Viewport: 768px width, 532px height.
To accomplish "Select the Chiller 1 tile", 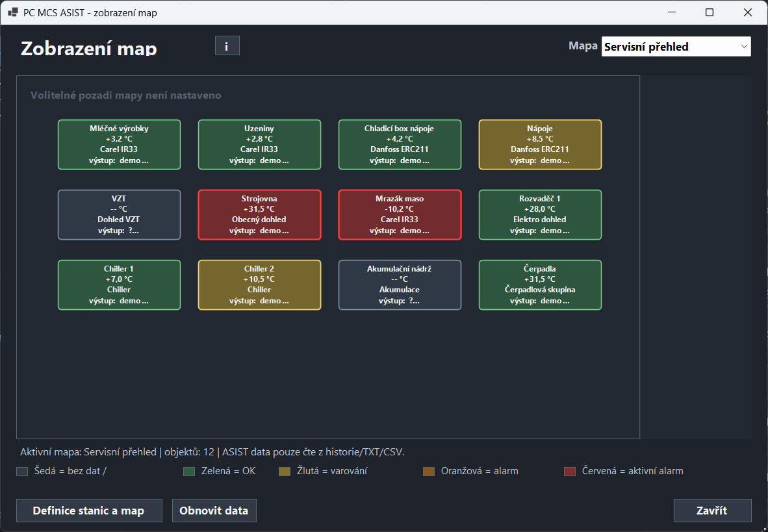I will coord(119,285).
